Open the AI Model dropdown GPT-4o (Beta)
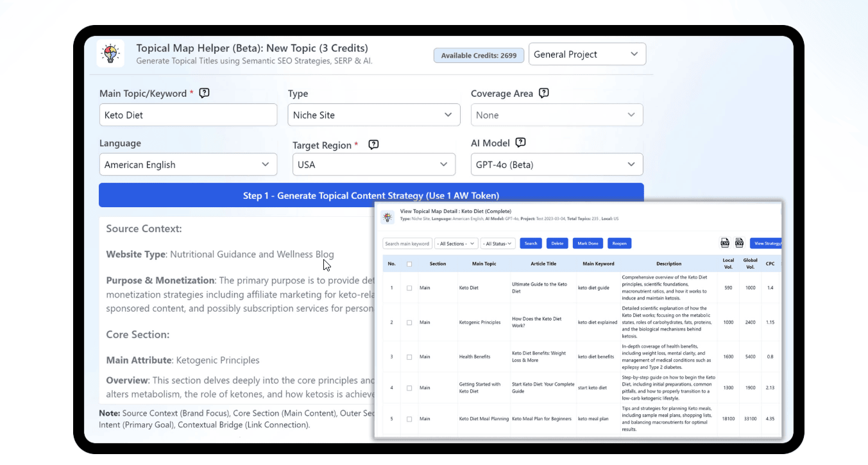Image resolution: width=868 pixels, height=465 pixels. click(556, 165)
